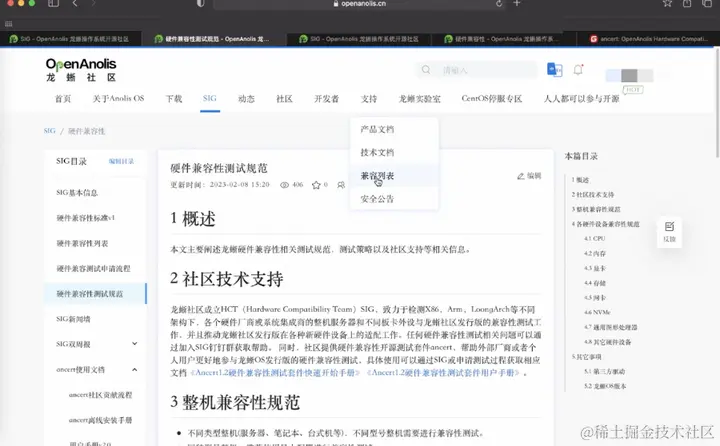The width and height of the screenshot is (720, 446).
Task: Open 硬件兼容性标准v1 in sidebar
Action: (86, 218)
